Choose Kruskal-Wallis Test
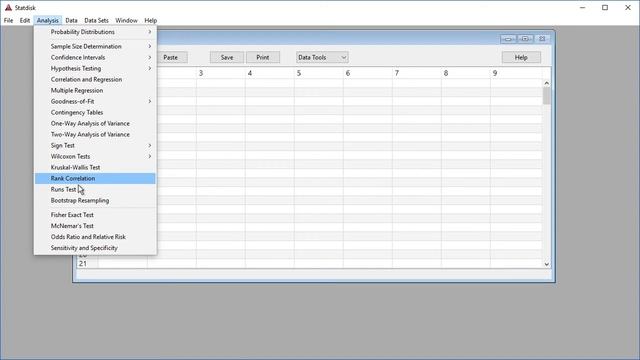The image size is (640, 360). (95, 167)
